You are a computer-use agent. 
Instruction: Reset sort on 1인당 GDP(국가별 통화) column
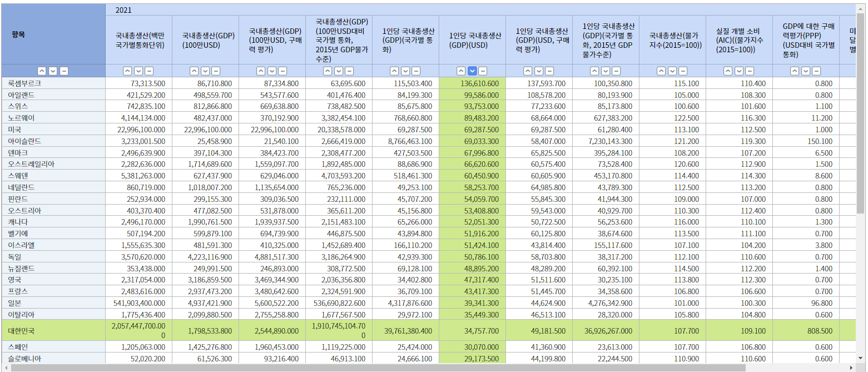click(x=416, y=71)
